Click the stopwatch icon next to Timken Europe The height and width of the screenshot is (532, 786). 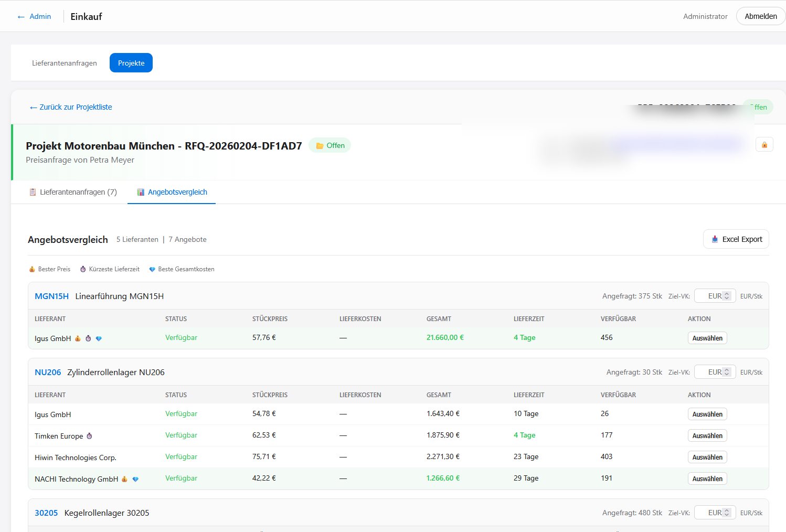click(89, 436)
